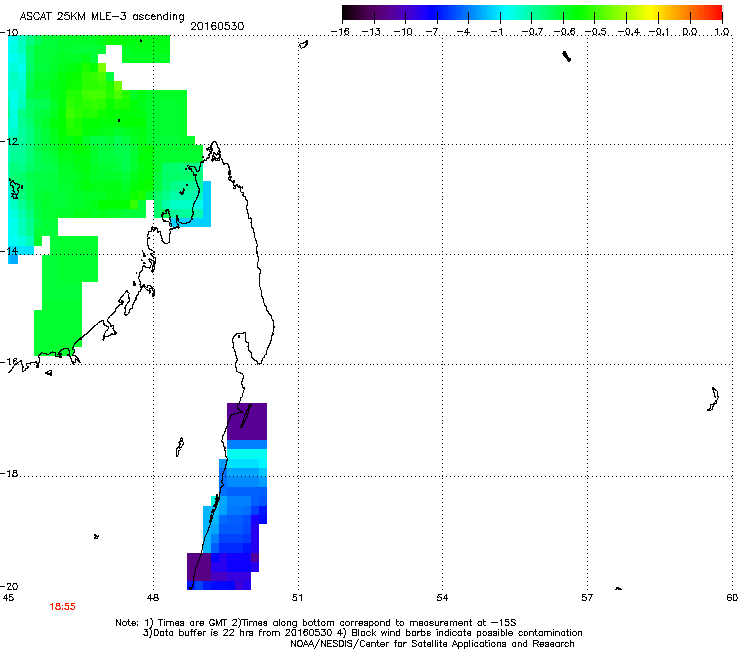Click the 1.0 label on the color scale
Image resolution: width=740 pixels, height=650 pixels.
[722, 32]
